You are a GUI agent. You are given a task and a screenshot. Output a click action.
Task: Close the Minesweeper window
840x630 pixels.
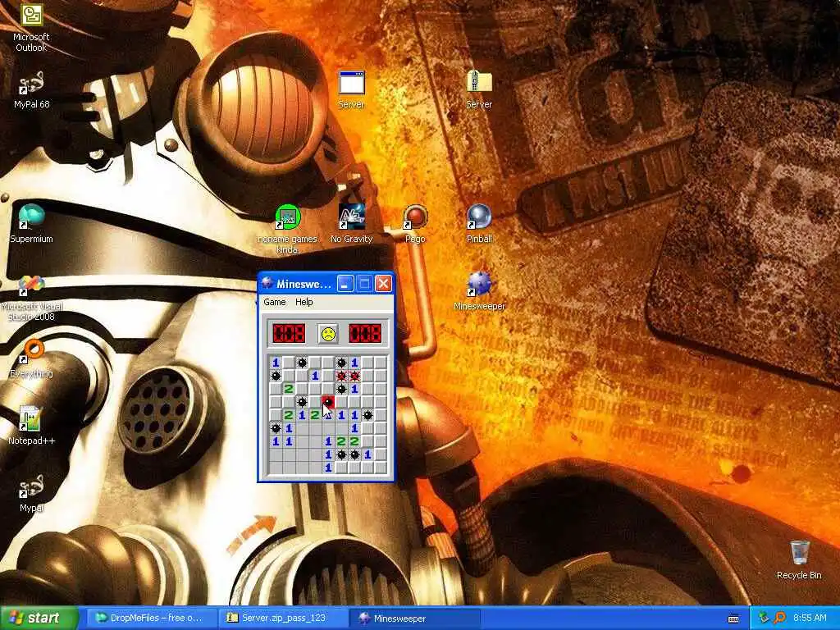[383, 284]
